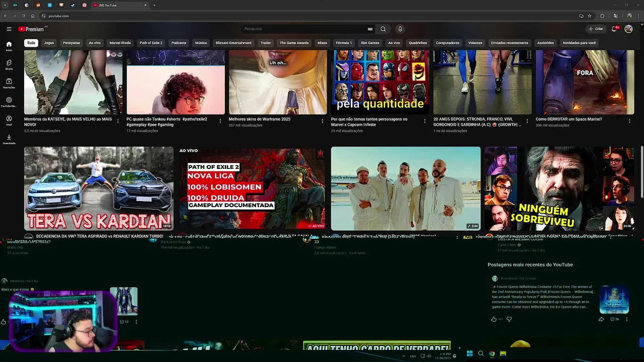Viewport: 644px width, 362px height.
Task: Open the notifications bell
Action: 614,29
